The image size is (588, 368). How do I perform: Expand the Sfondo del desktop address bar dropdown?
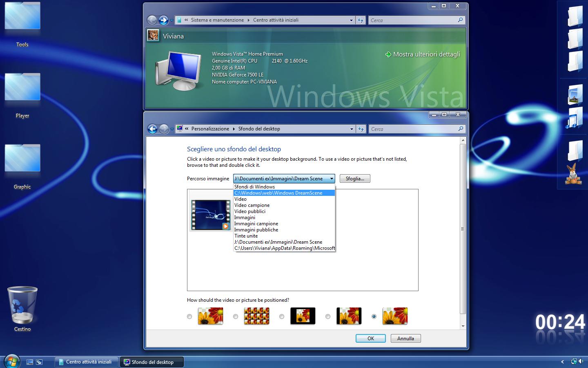(x=352, y=129)
